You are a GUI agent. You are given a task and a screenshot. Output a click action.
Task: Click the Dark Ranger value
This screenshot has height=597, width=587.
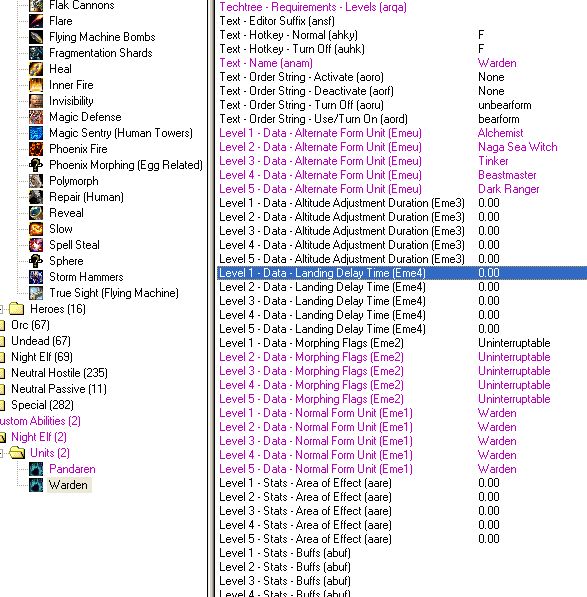coord(509,189)
